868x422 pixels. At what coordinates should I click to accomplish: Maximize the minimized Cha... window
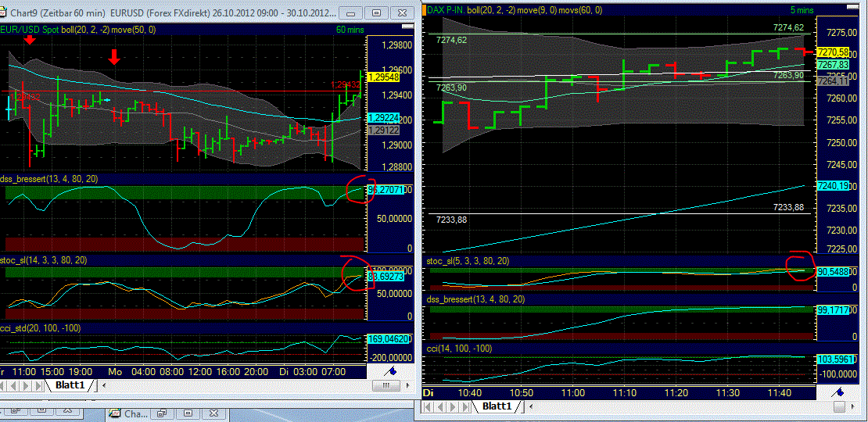click(188, 413)
